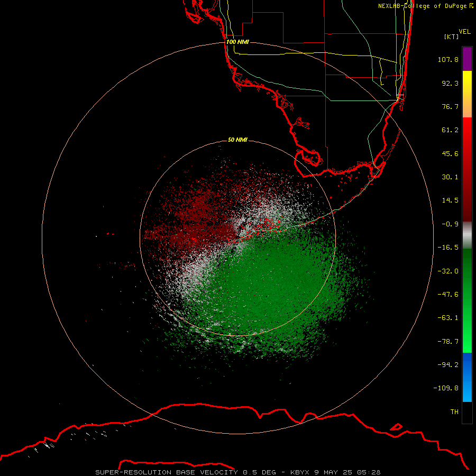This screenshot has height=476, width=476.
Task: Click the -78.7 velocity scale value
Action: [x=448, y=342]
